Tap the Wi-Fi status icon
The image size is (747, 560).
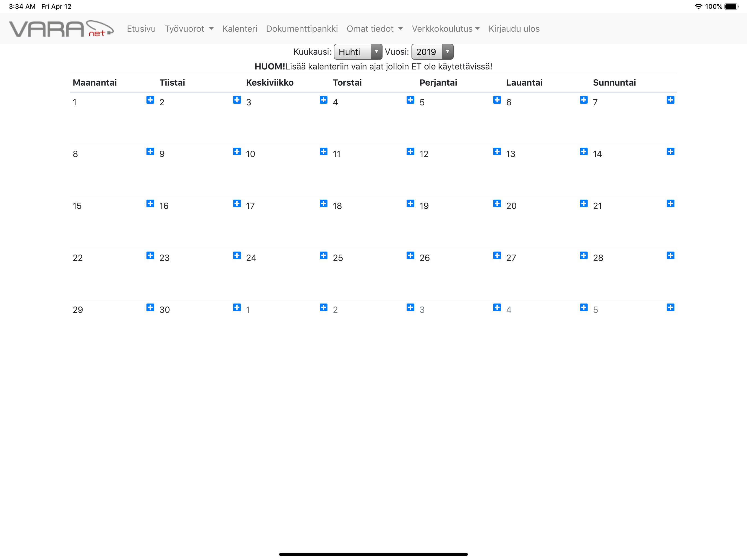698,6
